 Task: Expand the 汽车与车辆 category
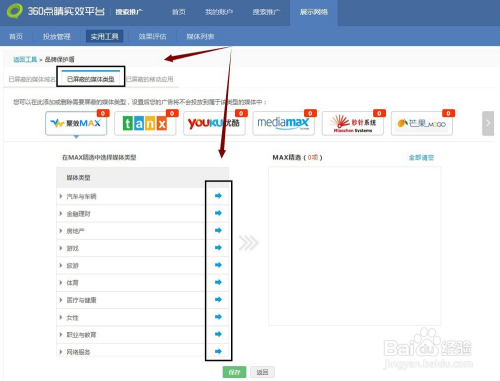click(61, 196)
